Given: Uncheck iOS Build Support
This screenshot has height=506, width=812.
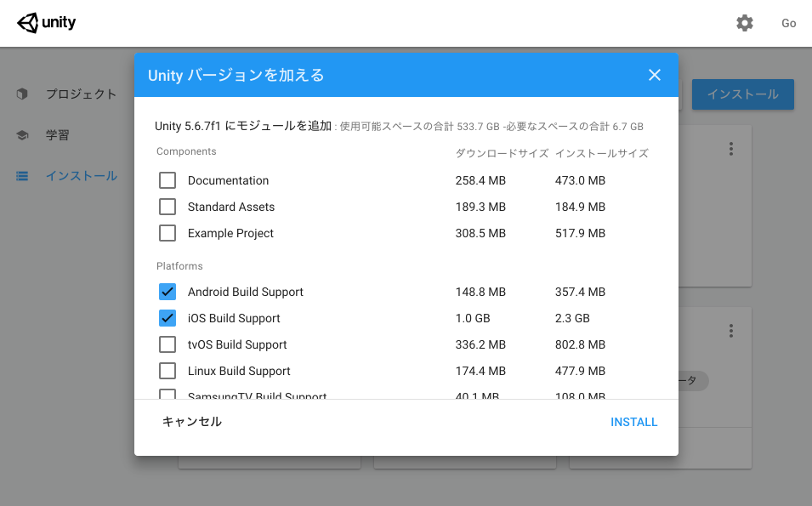Looking at the screenshot, I should coord(168,318).
